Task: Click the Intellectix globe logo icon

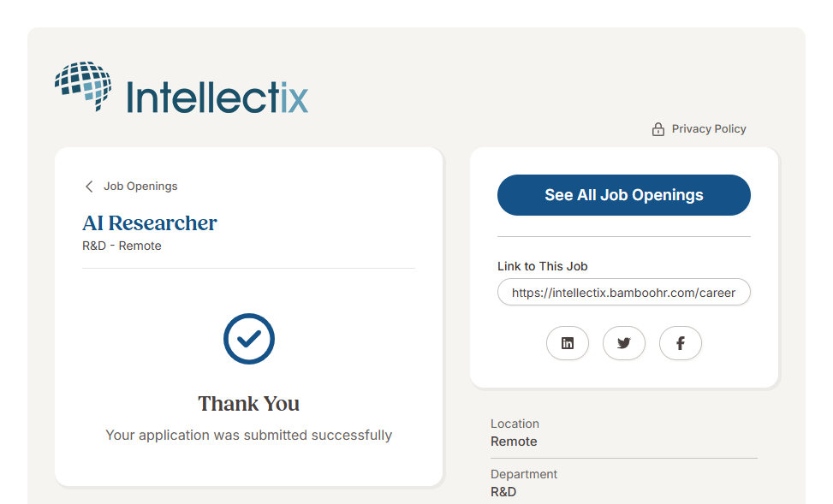Action: click(84, 86)
